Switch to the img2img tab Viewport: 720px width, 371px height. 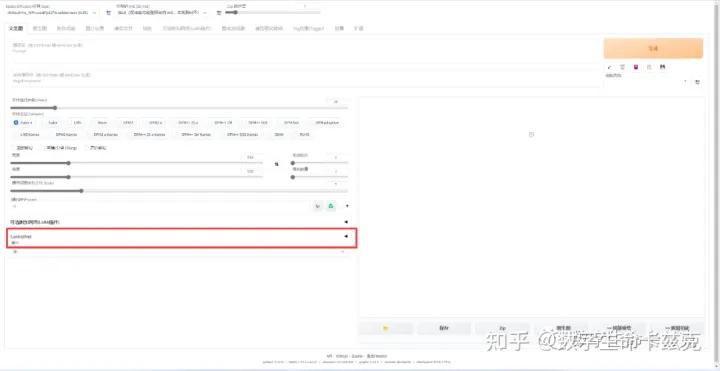point(40,28)
